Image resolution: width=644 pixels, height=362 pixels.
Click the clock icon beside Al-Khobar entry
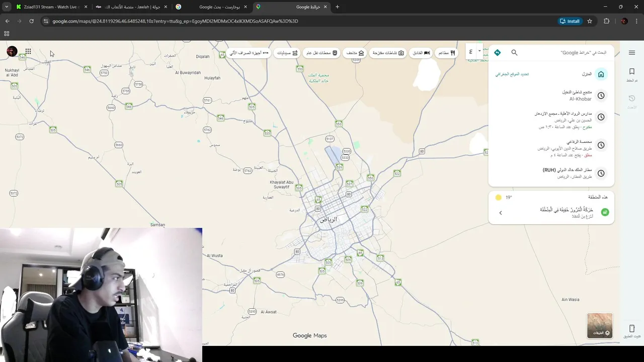[601, 96]
